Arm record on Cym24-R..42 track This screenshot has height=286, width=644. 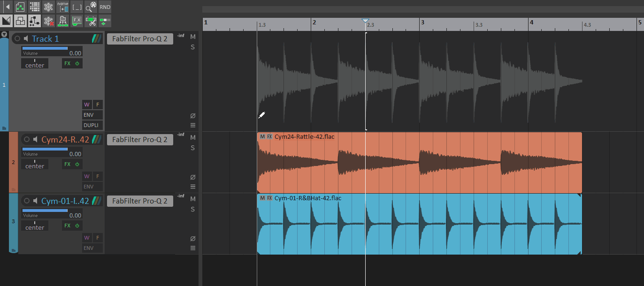point(26,139)
